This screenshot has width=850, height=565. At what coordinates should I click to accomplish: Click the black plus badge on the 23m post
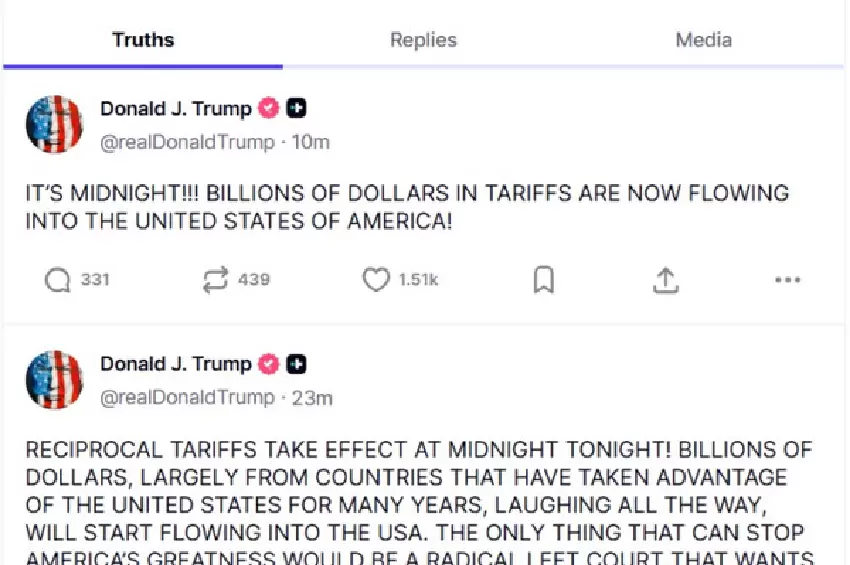click(296, 364)
